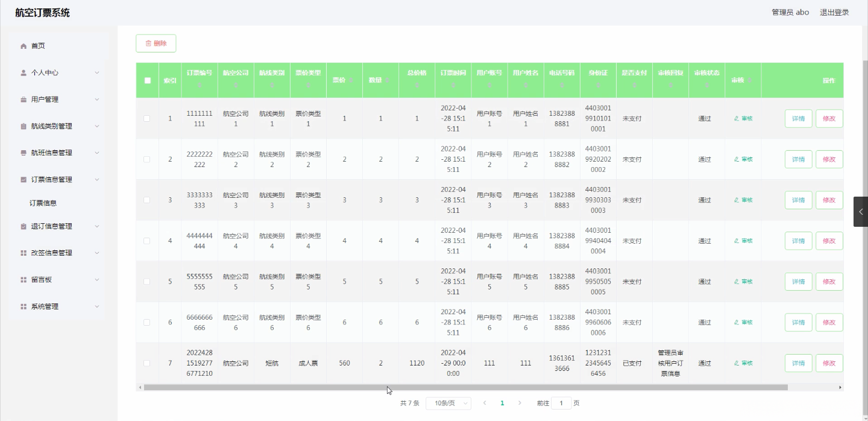The image size is (868, 421).
Task: Click the 前往 page number input field
Action: point(561,403)
